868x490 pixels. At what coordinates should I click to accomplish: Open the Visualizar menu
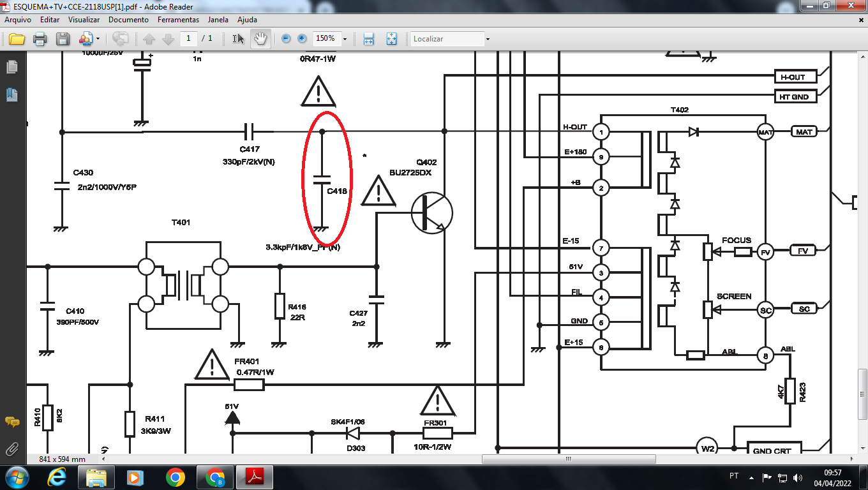[84, 20]
